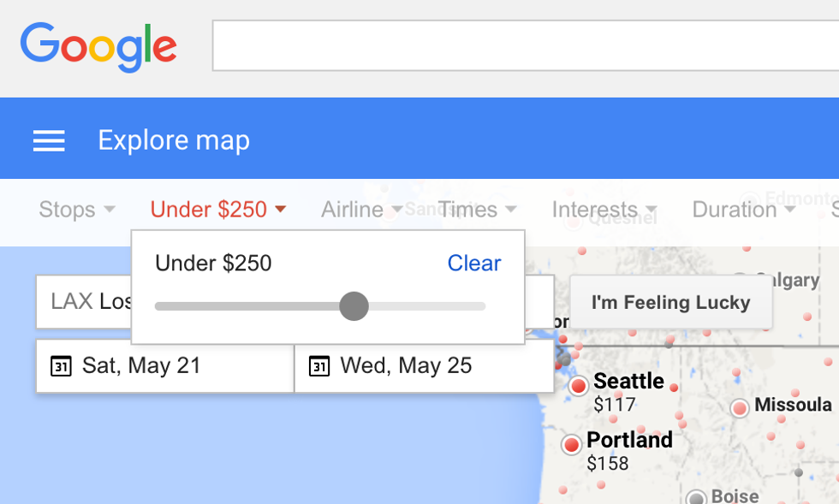Click the price slider handle
Viewport: 839px width, 504px height.
tap(354, 306)
